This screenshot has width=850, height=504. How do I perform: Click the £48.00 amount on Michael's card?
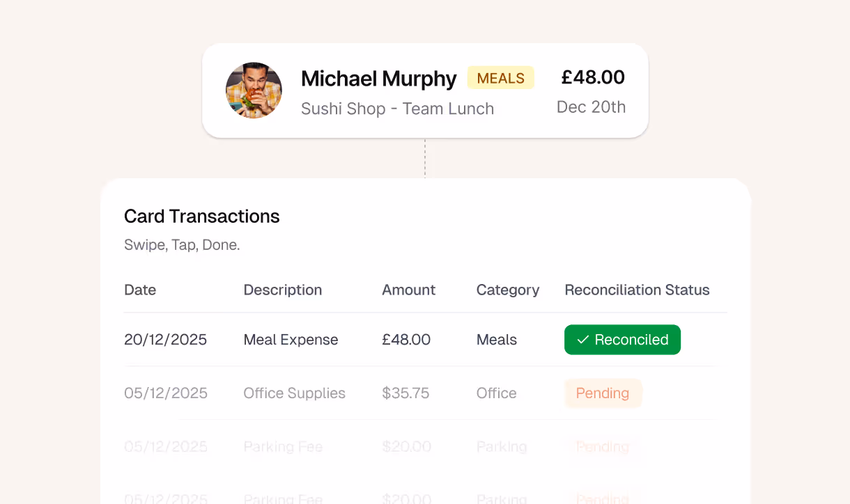(593, 77)
